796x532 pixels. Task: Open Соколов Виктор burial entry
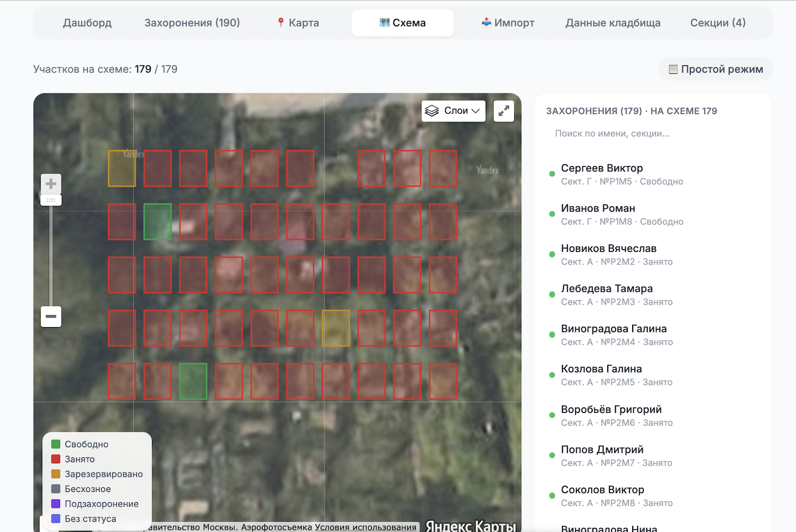[653, 495]
